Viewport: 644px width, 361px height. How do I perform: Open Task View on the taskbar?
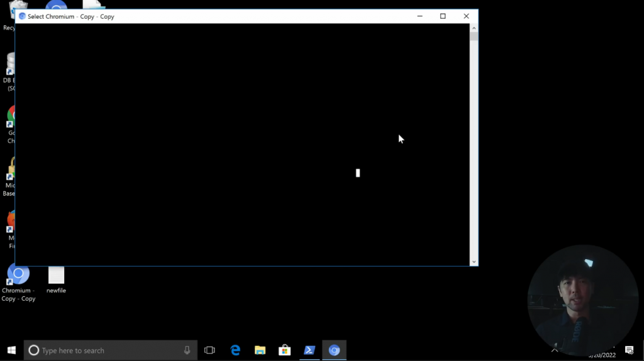(209, 350)
